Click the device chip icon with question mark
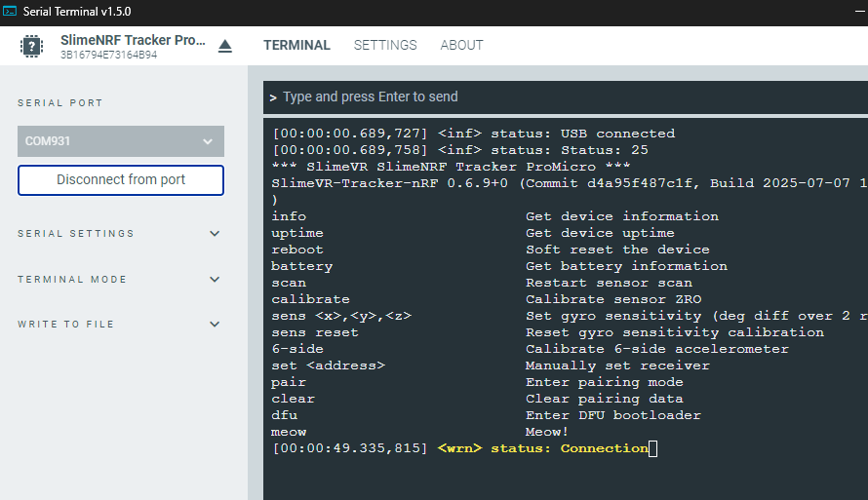This screenshot has height=500, width=868. pyautogui.click(x=31, y=46)
